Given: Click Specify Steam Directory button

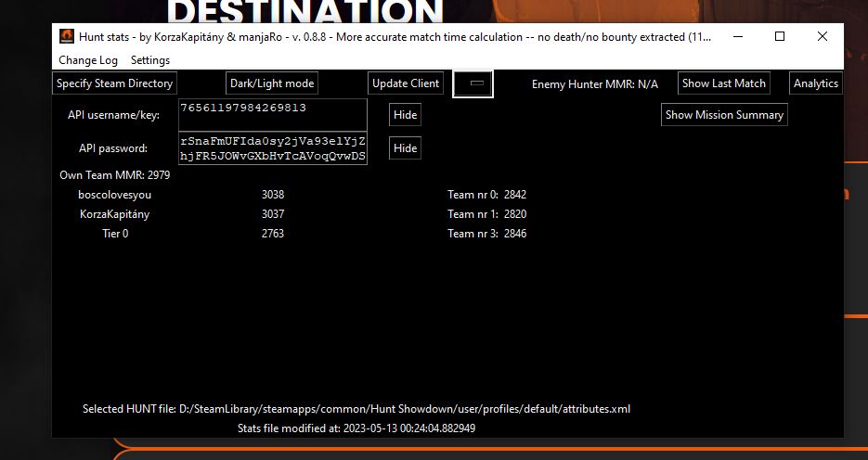Looking at the screenshot, I should [114, 83].
